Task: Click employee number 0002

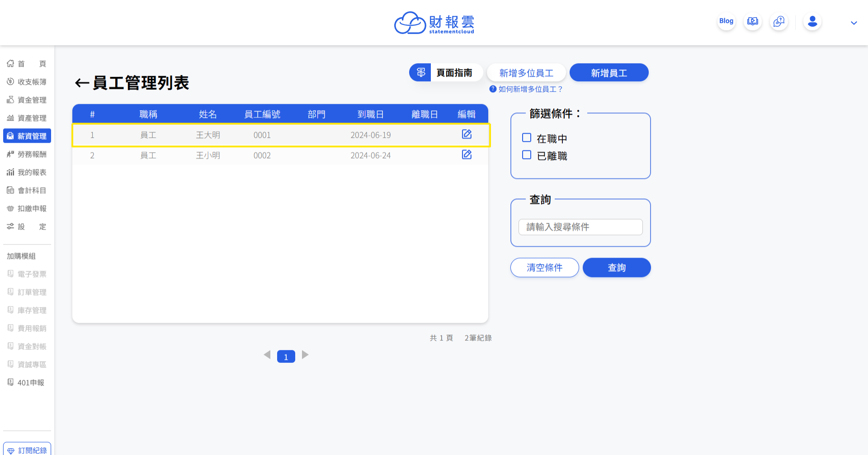Action: click(x=262, y=155)
